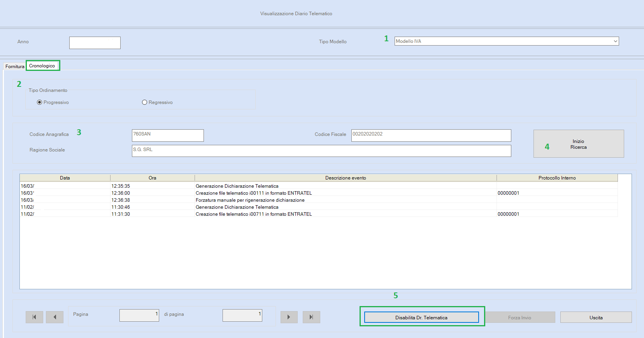Click the Codice Fiscale field
The height and width of the screenshot is (338, 644).
[x=431, y=136]
